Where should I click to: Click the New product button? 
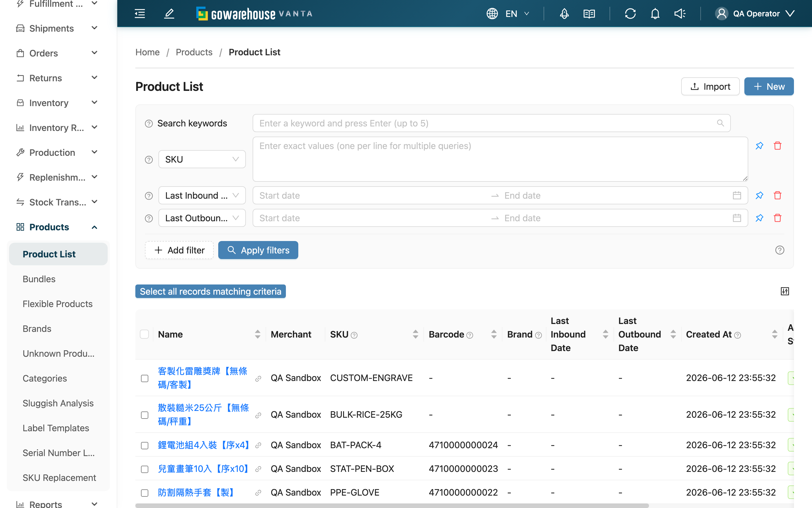point(769,86)
